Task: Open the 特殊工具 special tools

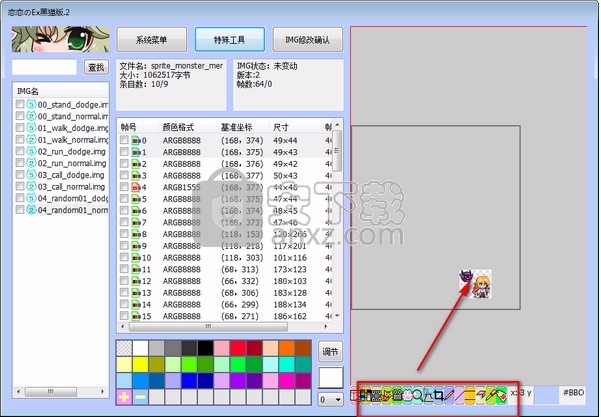Action: point(230,39)
